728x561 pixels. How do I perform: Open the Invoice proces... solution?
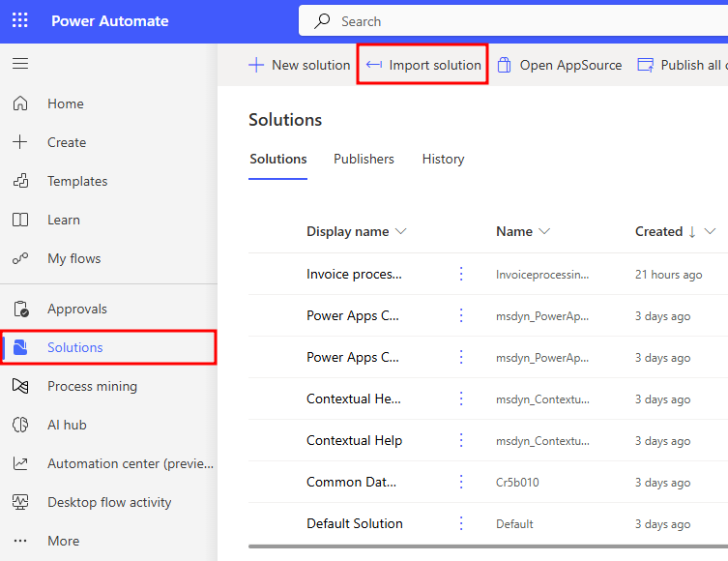tap(354, 274)
